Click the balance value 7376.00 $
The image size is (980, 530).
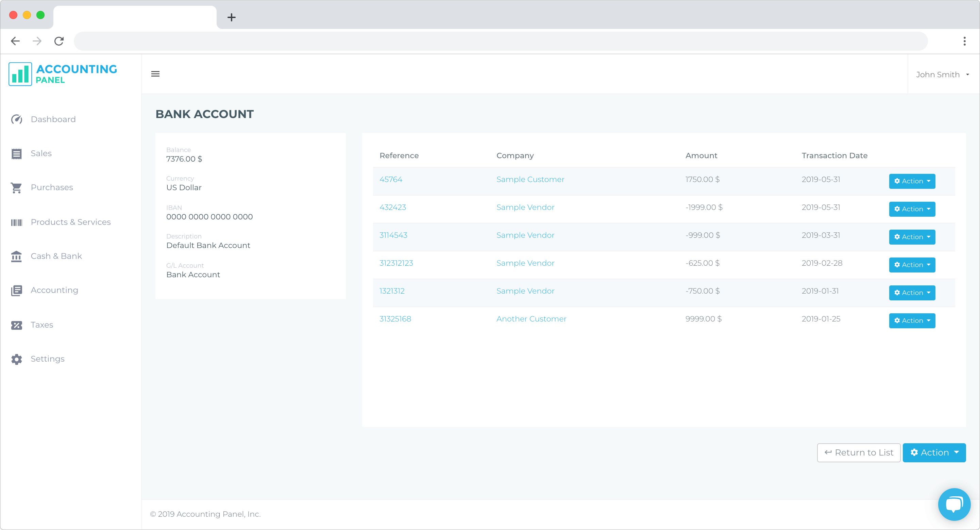click(x=184, y=159)
